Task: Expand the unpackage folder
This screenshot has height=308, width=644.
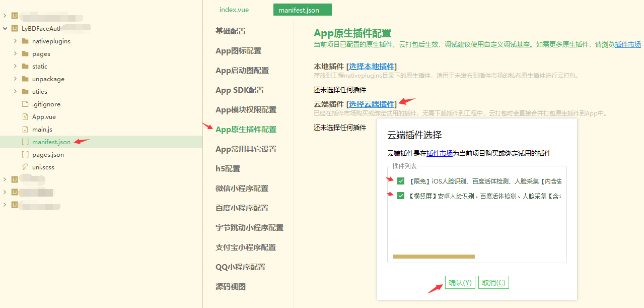Action: click(x=14, y=79)
